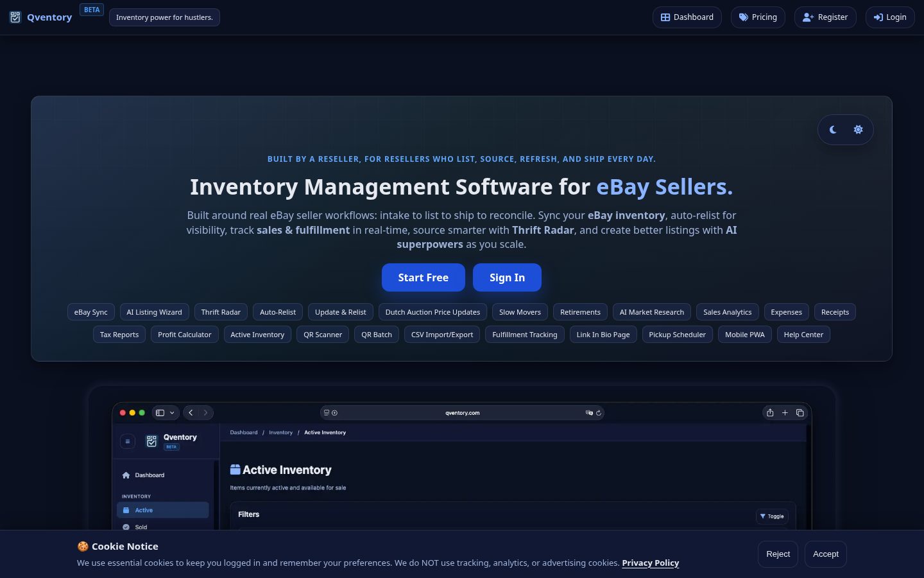This screenshot has height=578, width=924.
Task: Click Dashboard breadcrumb in preview
Action: click(x=244, y=433)
